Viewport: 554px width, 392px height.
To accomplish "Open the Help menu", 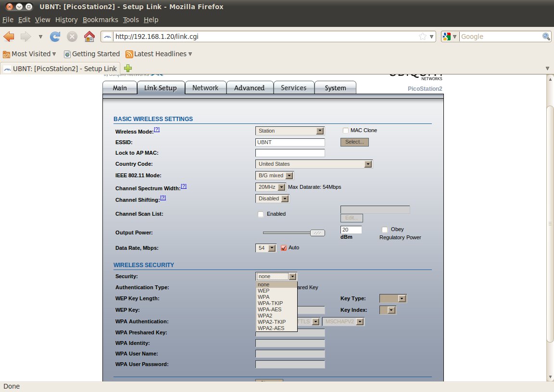I will [x=151, y=20].
